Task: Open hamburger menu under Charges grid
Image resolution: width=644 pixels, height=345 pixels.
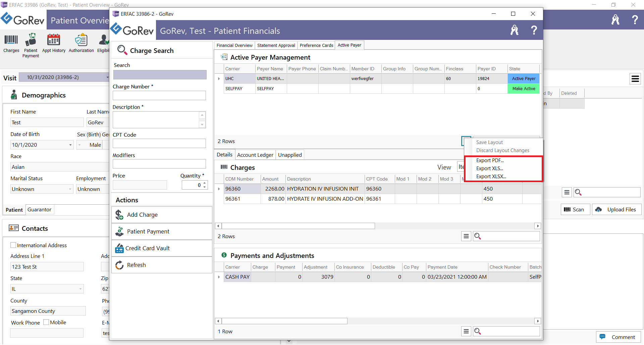Action: (x=466, y=236)
